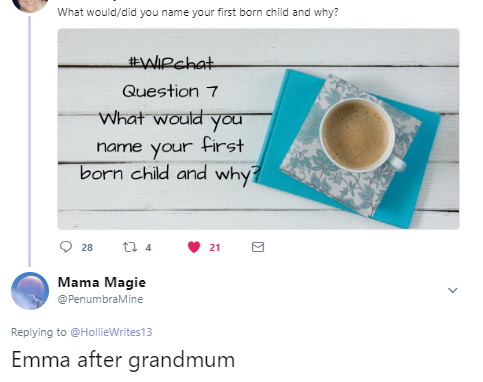Image resolution: width=483 pixels, height=382 pixels.
Task: Click the reply speech bubble icon
Action: (x=66, y=247)
